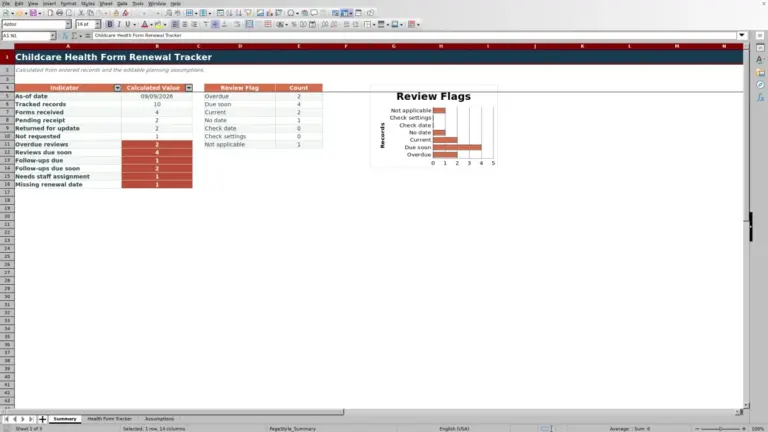This screenshot has width=768, height=432.
Task: Select the Summary sheet tab
Action: [x=65, y=419]
